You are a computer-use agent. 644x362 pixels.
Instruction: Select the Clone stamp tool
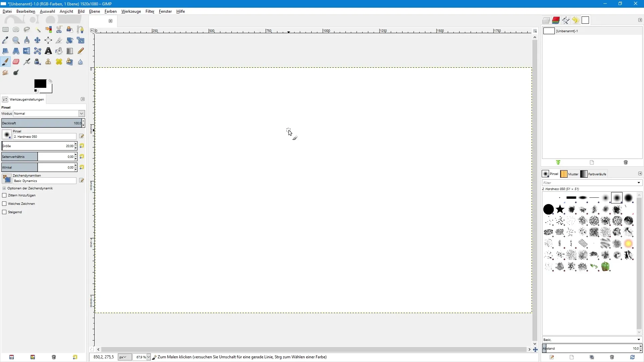click(x=48, y=62)
